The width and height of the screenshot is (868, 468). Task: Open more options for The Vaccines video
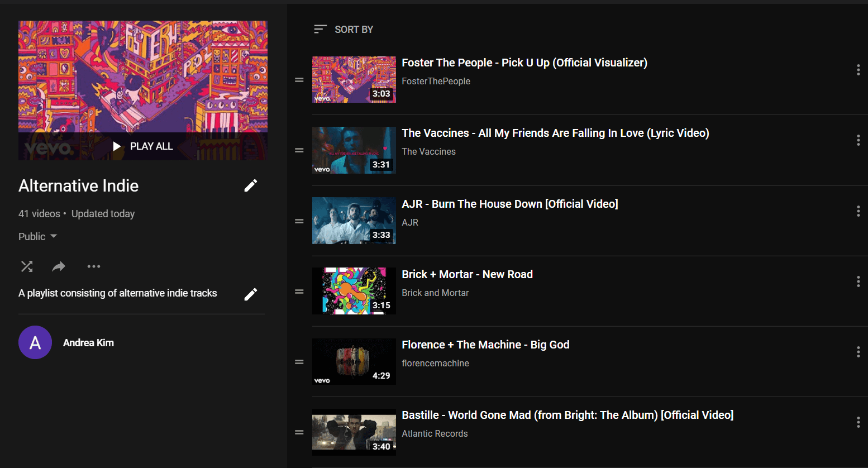[858, 140]
